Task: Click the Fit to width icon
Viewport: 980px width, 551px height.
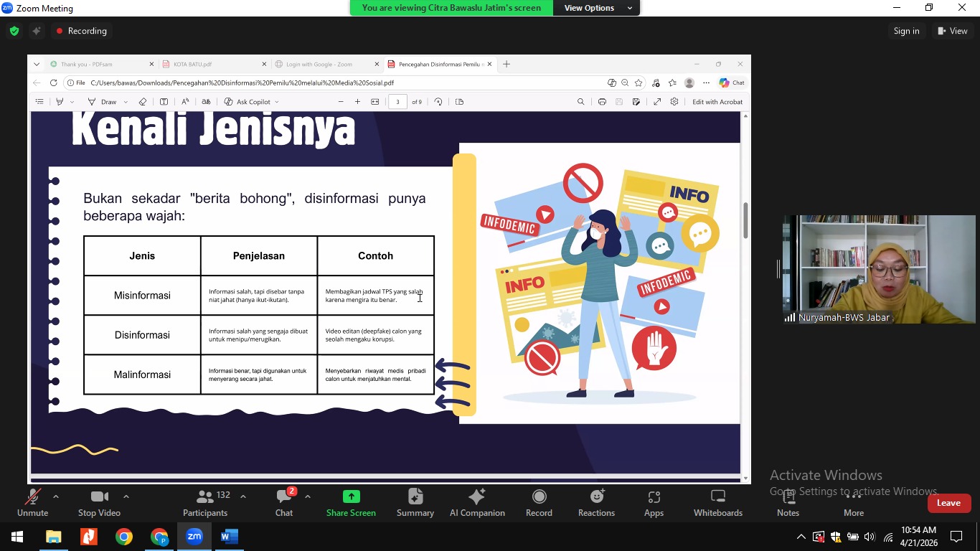Action: click(x=374, y=102)
